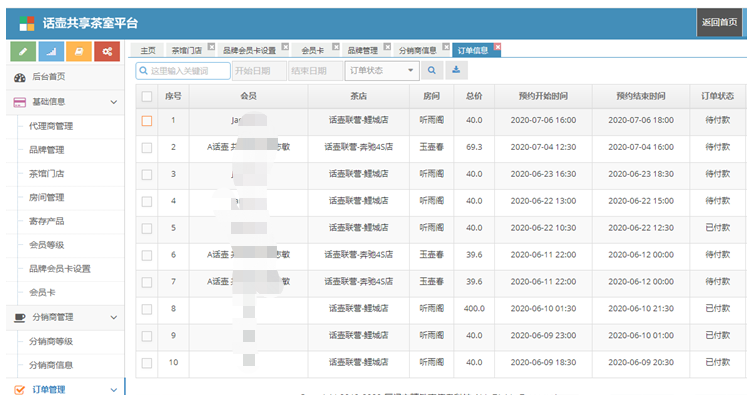Click the card icon beside 基础信息
The image size is (747, 395).
coord(20,102)
